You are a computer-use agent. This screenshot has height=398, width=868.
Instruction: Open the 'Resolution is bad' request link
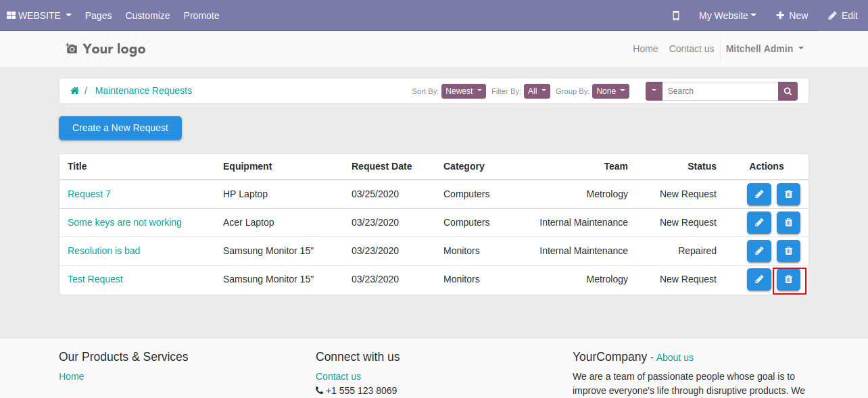(104, 251)
